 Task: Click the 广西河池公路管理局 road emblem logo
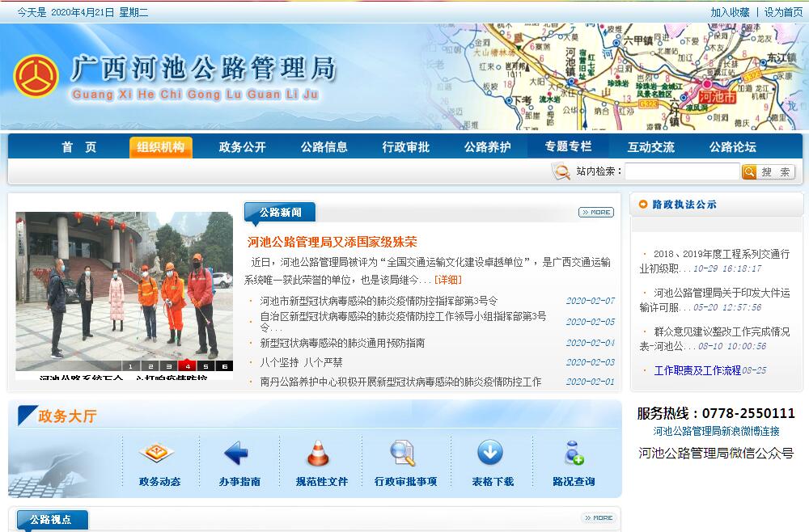click(x=35, y=77)
